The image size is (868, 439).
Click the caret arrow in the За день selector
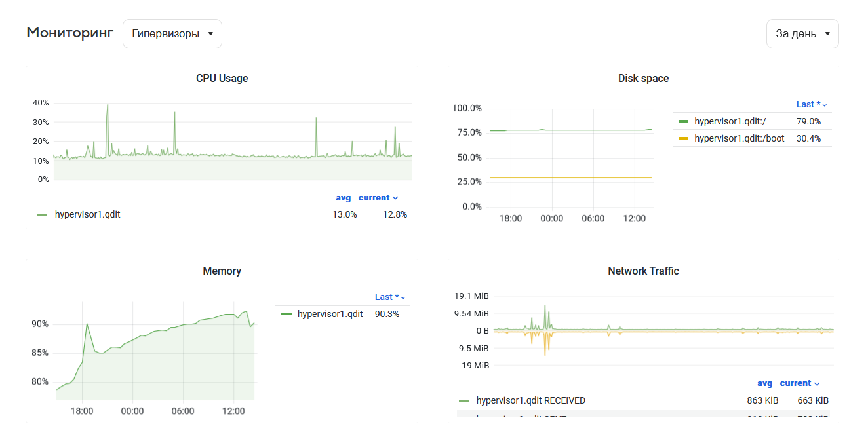(x=827, y=34)
